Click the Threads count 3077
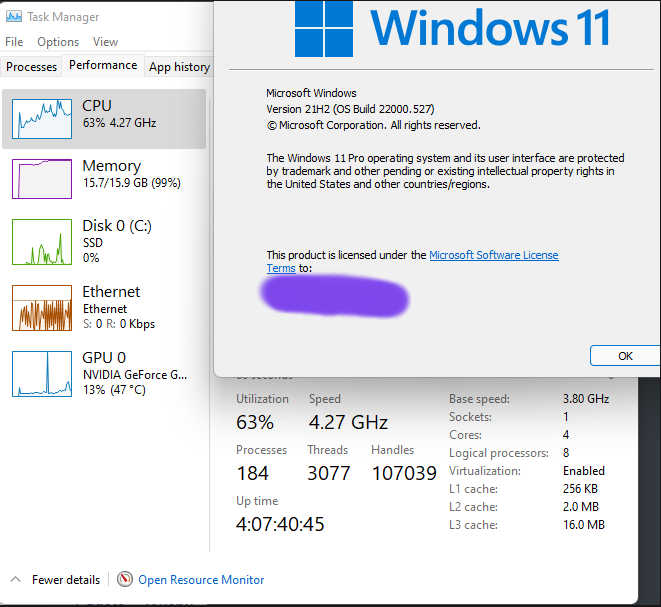The height and width of the screenshot is (607, 661). (329, 473)
